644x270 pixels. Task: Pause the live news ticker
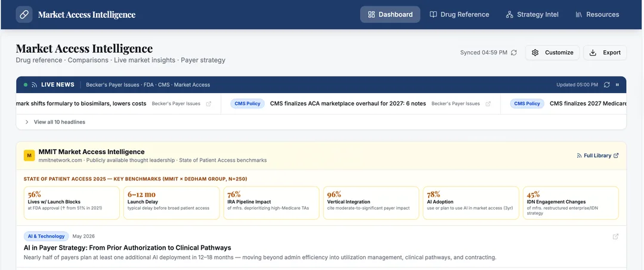[x=617, y=85]
